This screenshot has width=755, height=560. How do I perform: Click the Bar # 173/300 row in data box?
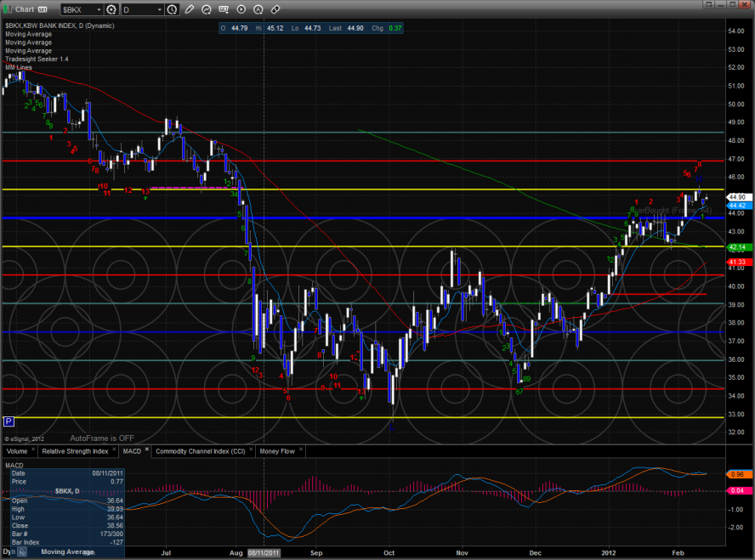tap(67, 534)
